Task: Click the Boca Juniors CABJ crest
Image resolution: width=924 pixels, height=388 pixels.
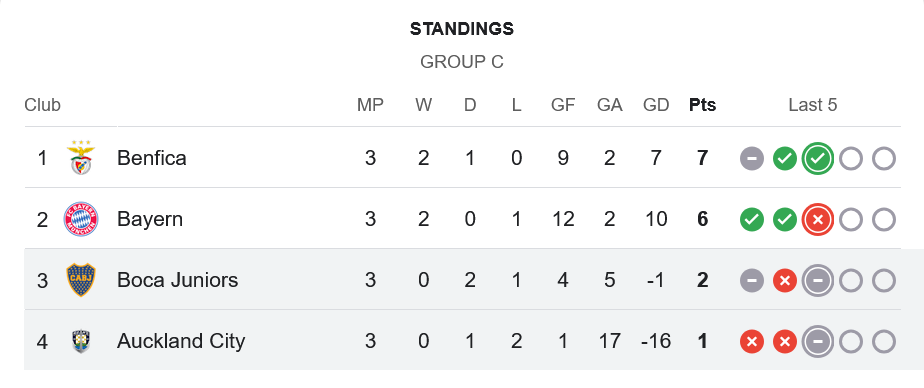Action: tap(81, 280)
